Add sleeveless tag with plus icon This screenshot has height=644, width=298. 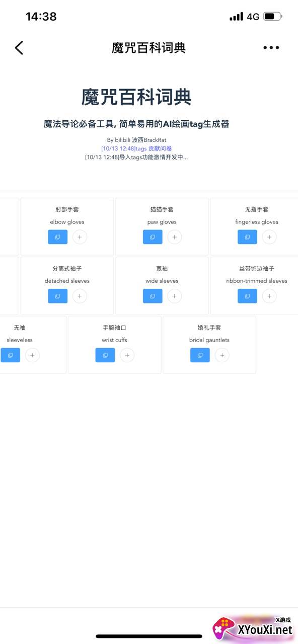[32, 355]
